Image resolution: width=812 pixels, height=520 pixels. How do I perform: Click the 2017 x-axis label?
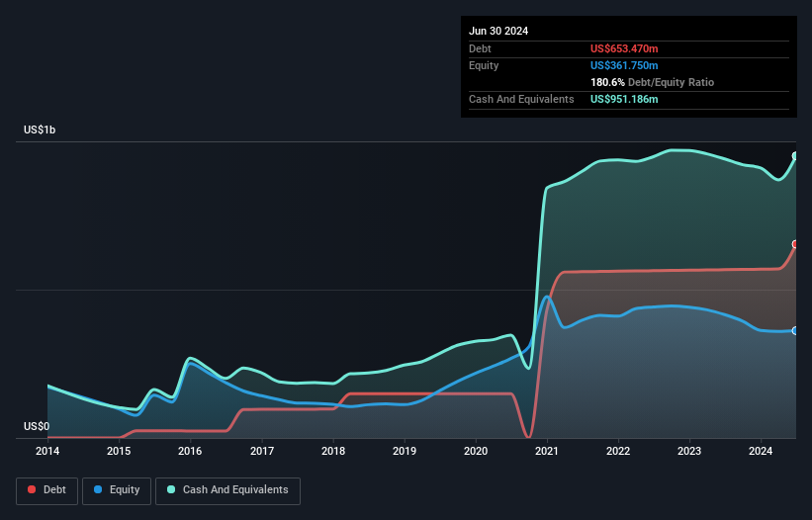pos(262,451)
